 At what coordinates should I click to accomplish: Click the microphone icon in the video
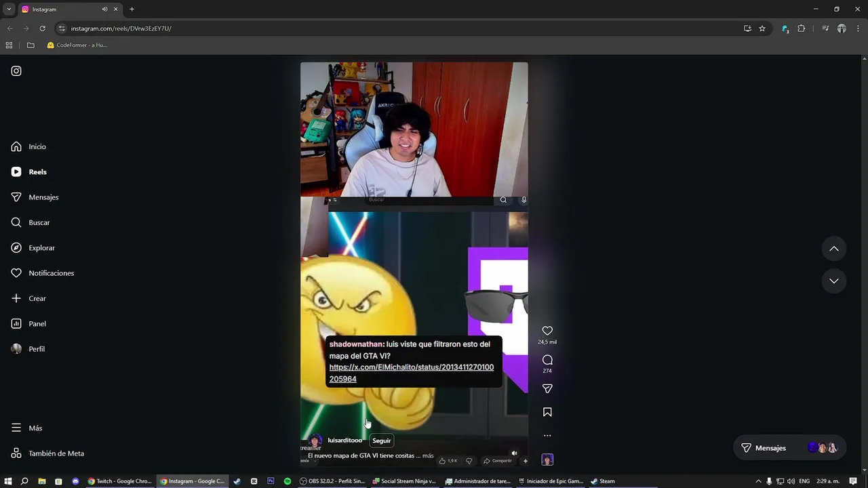point(524,200)
